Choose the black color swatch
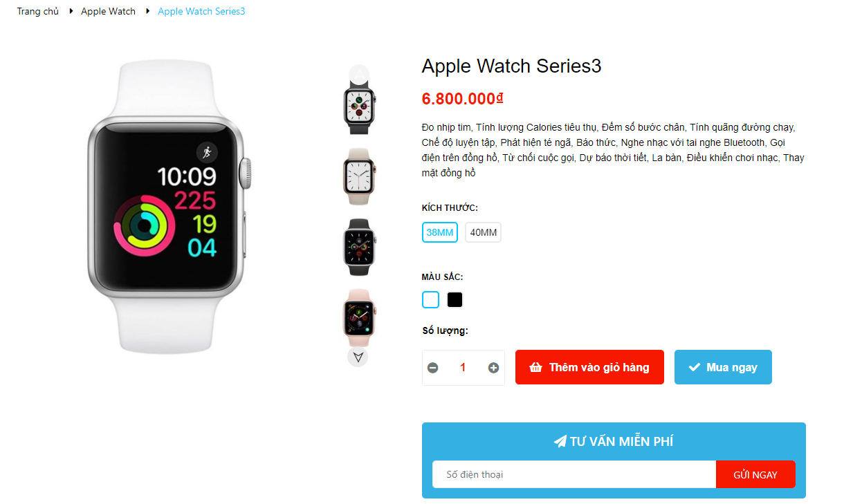 (455, 299)
